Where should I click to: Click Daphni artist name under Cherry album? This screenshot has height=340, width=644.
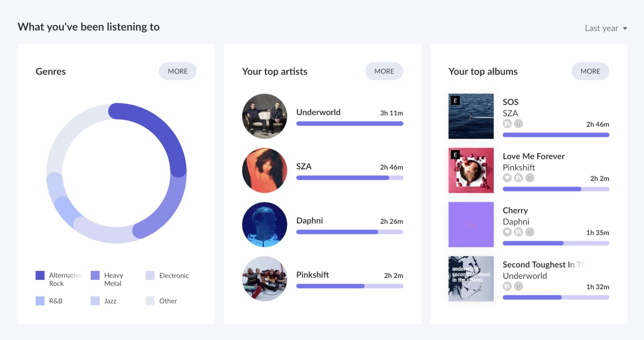516,221
